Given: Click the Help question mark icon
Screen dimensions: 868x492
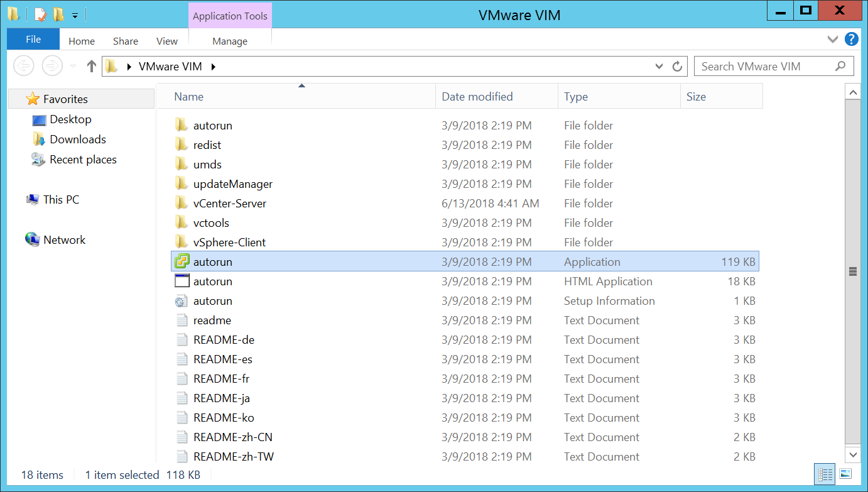Looking at the screenshot, I should 852,40.
